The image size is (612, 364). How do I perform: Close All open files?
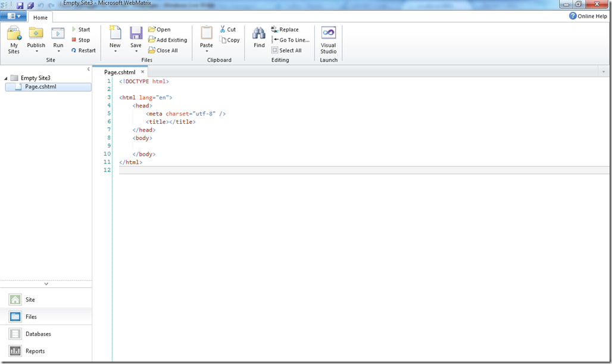pos(163,51)
